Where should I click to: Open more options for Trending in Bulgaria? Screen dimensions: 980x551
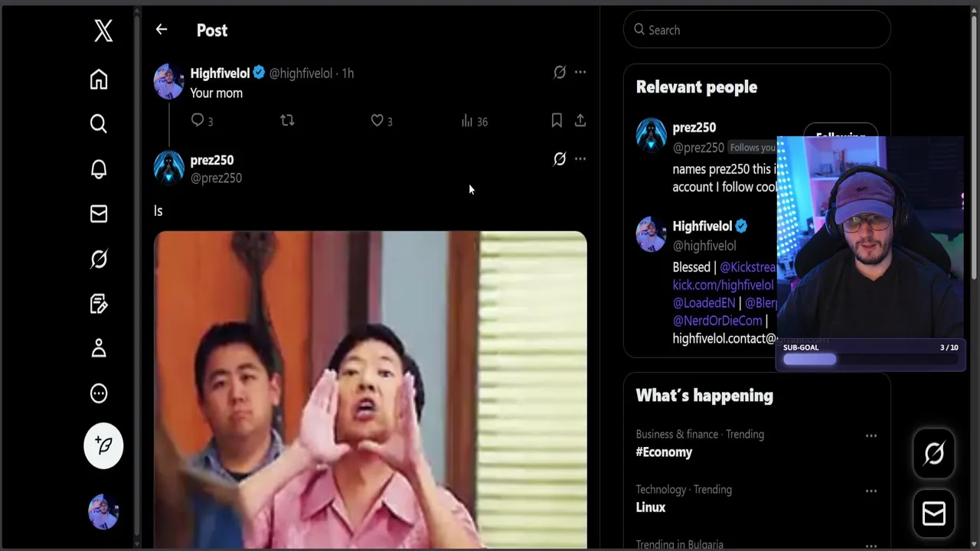click(x=871, y=546)
